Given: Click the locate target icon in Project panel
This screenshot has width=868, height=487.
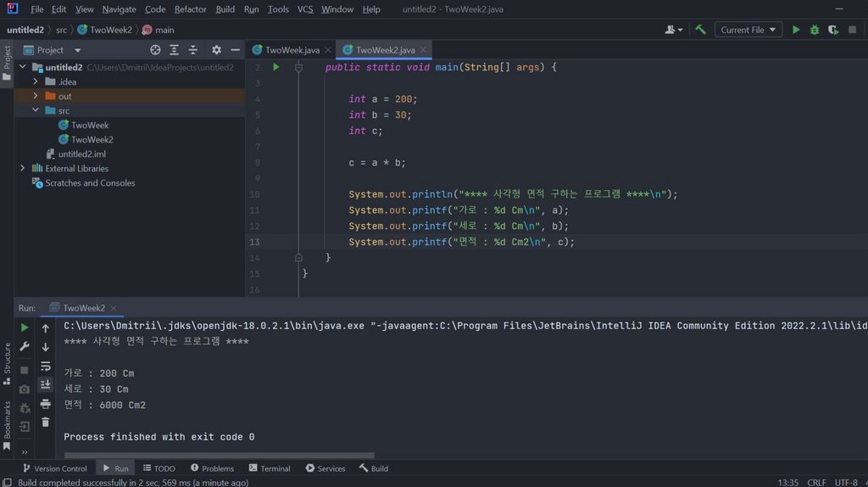Looking at the screenshot, I should point(155,50).
